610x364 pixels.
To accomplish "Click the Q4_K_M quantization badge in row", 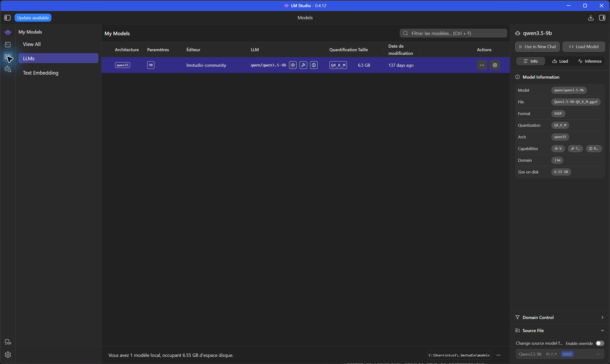I will (x=338, y=65).
